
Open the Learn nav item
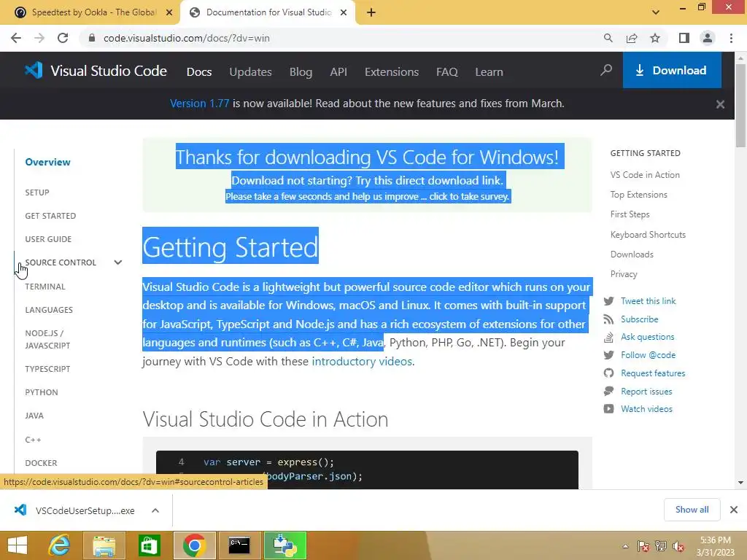489,72
